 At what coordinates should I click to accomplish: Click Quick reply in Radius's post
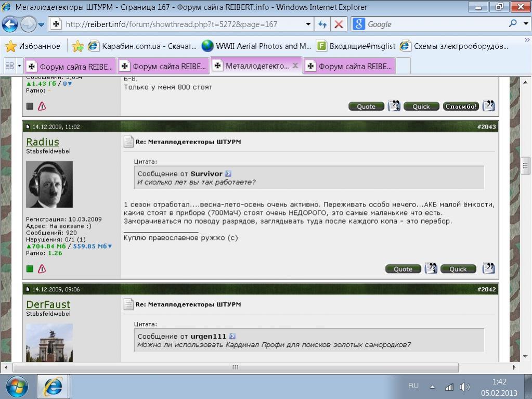click(458, 269)
